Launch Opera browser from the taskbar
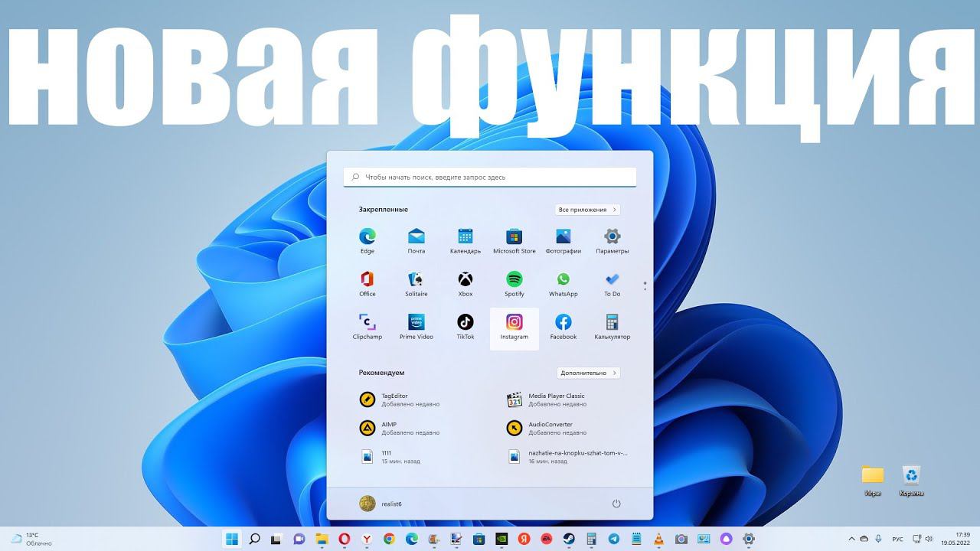This screenshot has width=980, height=551. [345, 539]
